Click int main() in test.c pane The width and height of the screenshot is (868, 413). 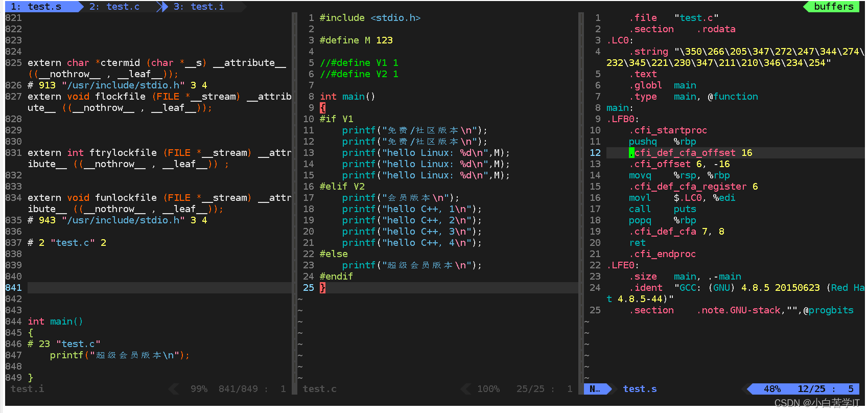pyautogui.click(x=347, y=97)
